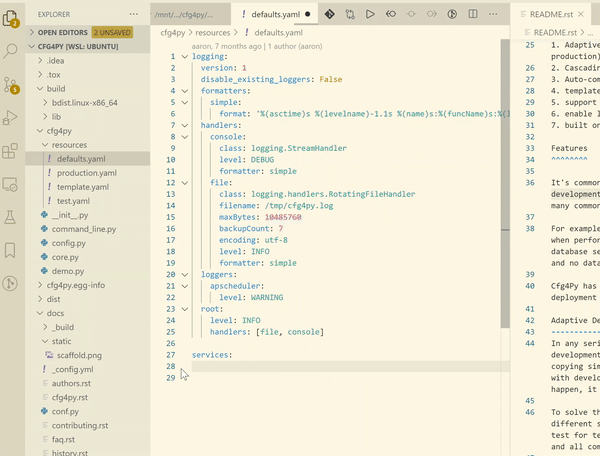Open the Bookmarks view in activity bar
The width and height of the screenshot is (600, 456).
10,250
